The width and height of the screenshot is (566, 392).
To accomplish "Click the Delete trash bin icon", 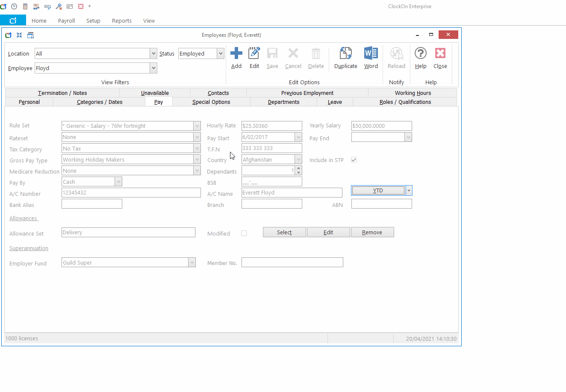I will coord(316,53).
